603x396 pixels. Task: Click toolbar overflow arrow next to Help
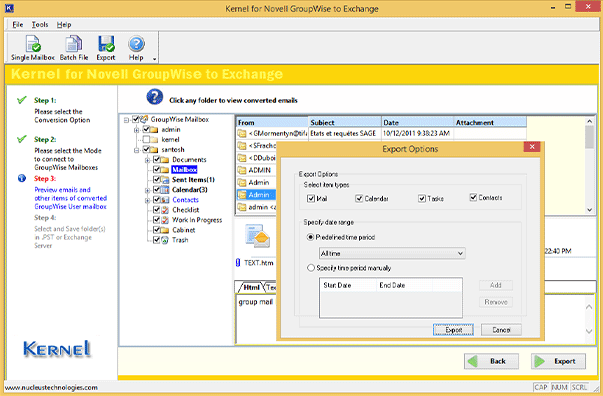pyautogui.click(x=154, y=59)
